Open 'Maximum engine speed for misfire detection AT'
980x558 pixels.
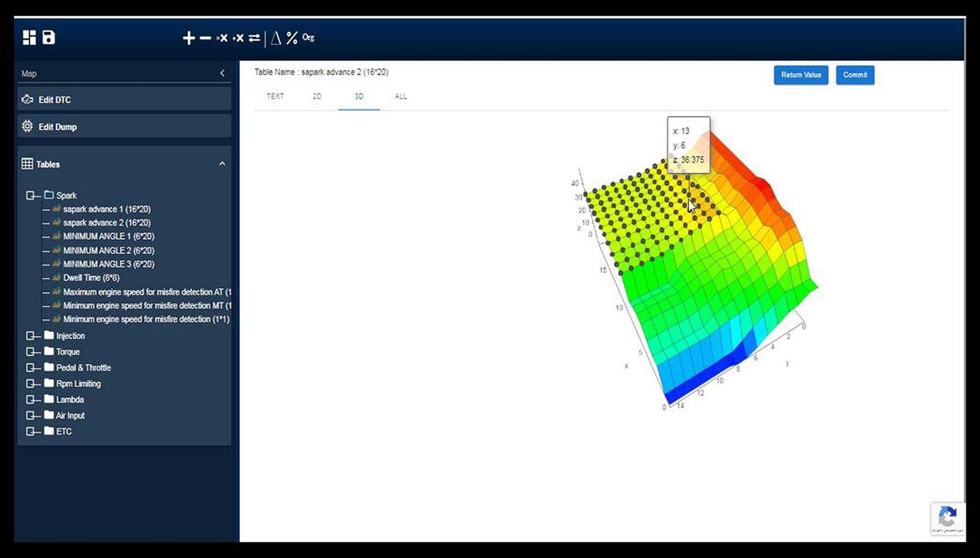tap(147, 292)
